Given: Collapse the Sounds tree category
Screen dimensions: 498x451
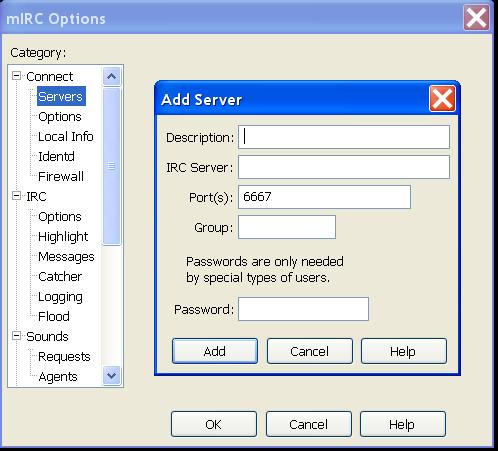Looking at the screenshot, I should (16, 336).
